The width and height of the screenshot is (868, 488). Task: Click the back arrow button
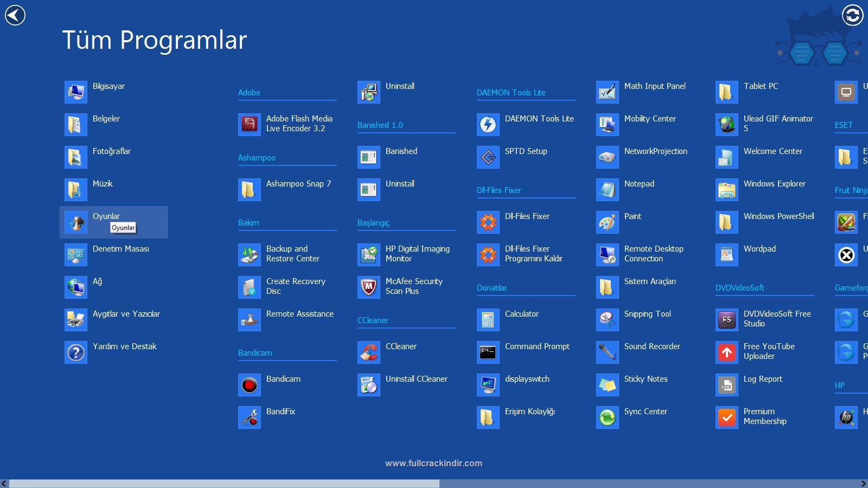tap(15, 15)
